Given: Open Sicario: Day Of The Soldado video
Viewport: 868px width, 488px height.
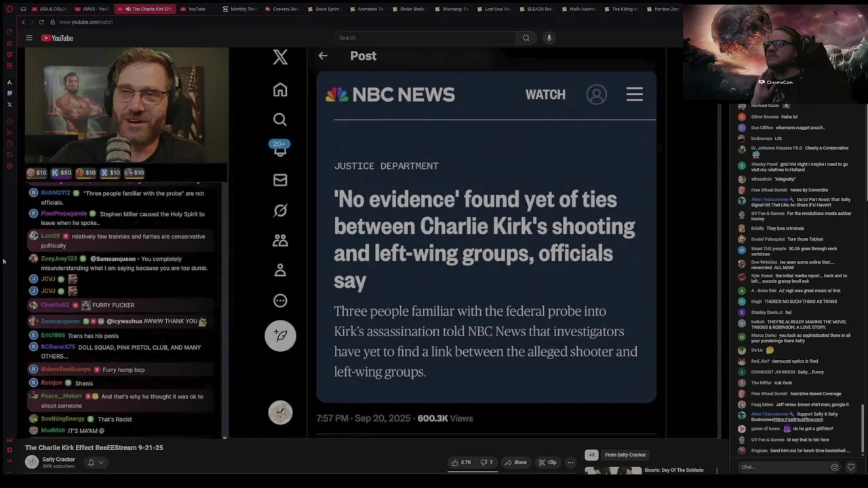Looking at the screenshot, I should tap(673, 470).
